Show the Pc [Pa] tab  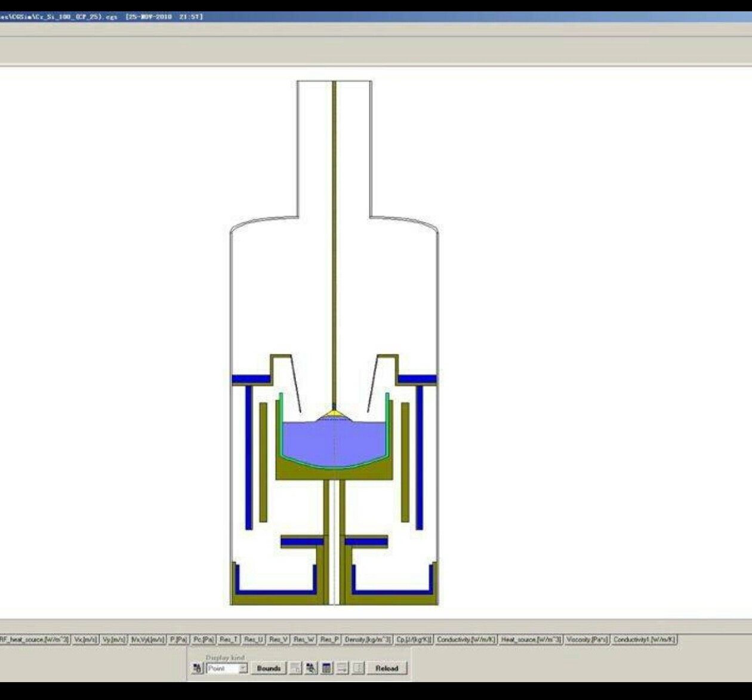(204, 640)
